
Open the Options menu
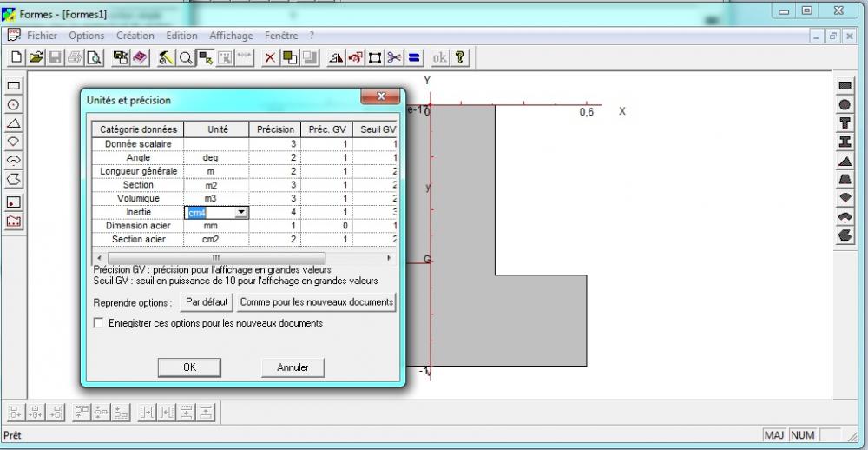click(x=86, y=36)
